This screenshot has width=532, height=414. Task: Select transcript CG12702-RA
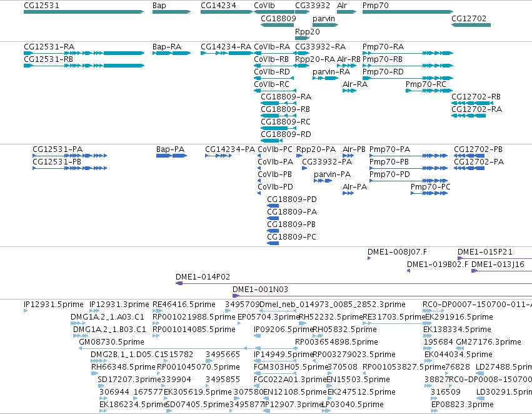pos(469,116)
